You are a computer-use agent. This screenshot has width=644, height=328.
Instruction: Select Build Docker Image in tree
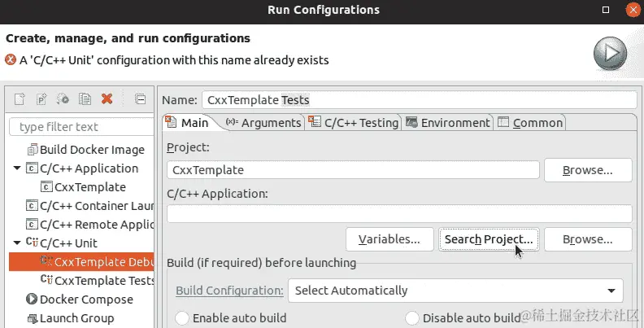coord(92,150)
